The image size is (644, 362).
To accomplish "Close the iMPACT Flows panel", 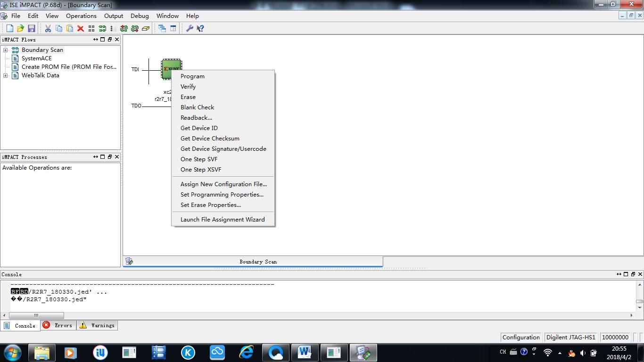I will click(x=117, y=40).
